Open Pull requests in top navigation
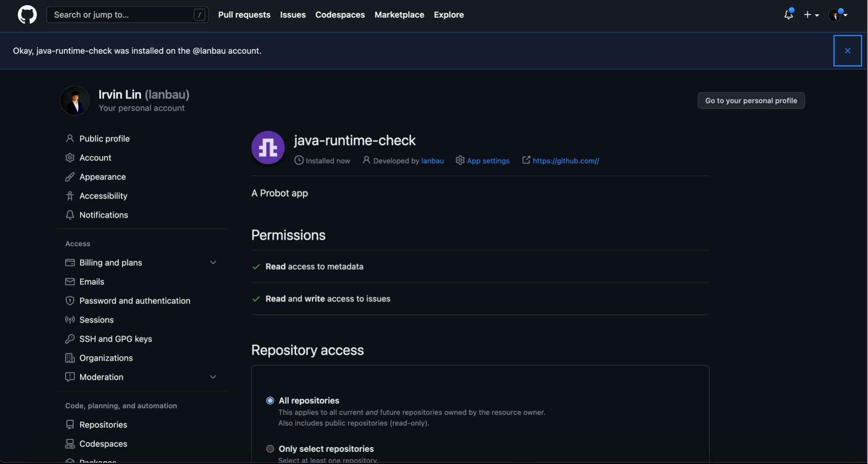868x464 pixels. click(x=244, y=15)
